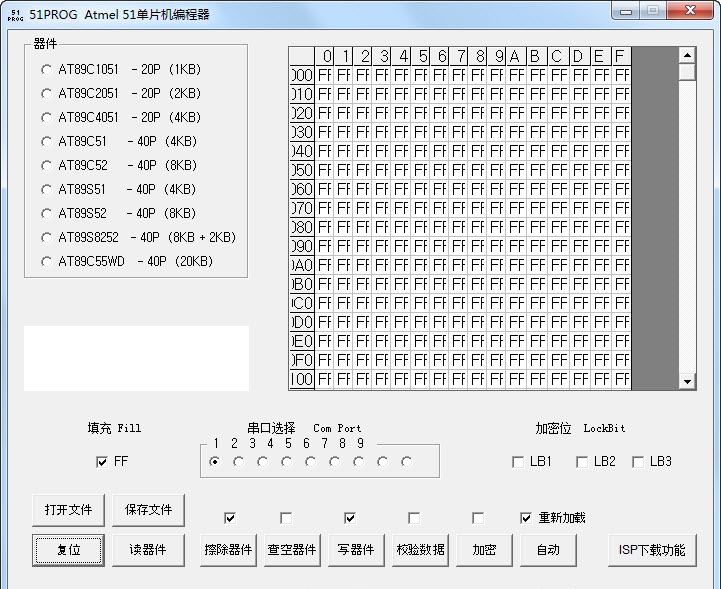
Task: Select the 010 row header
Action: 302,94
